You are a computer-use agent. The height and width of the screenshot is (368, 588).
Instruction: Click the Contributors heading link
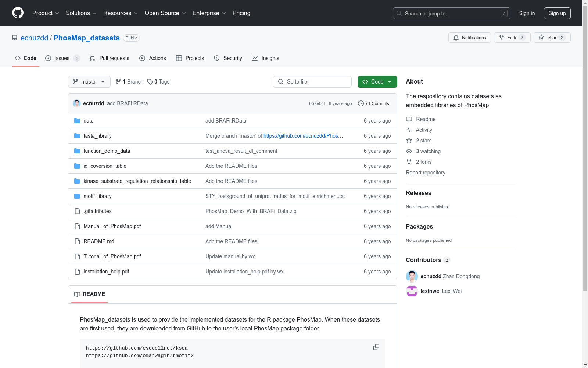point(428,260)
